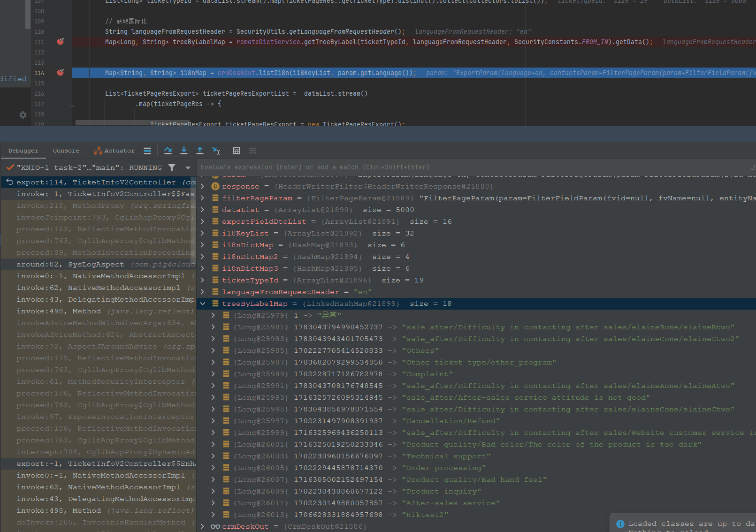Click the Step Out debugger icon

coord(200,151)
